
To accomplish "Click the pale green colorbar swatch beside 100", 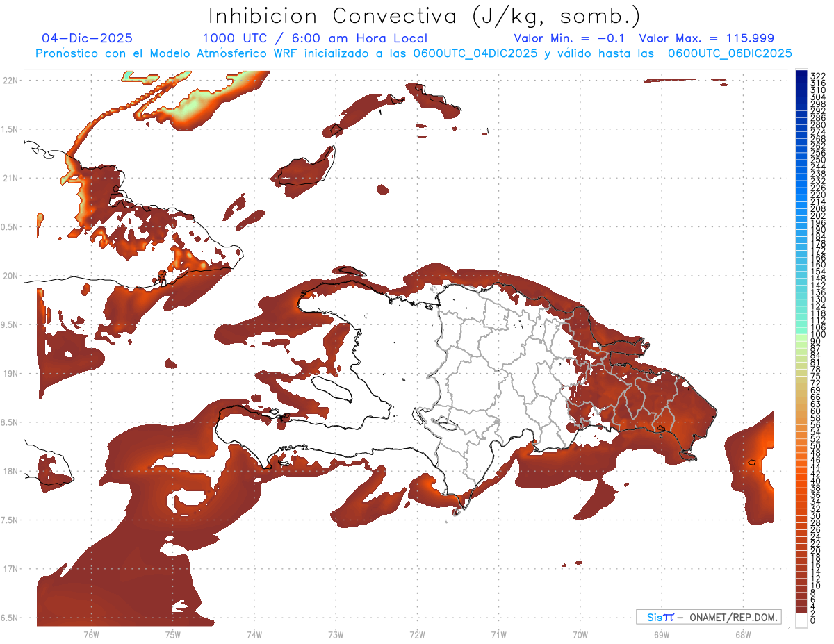I will [x=801, y=338].
